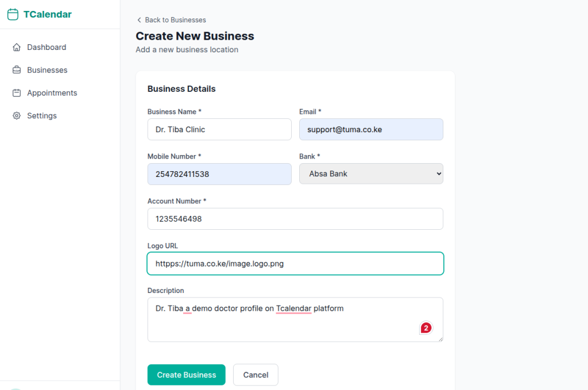The image size is (588, 390).
Task: Click the back chevron arrow icon
Action: [x=139, y=20]
